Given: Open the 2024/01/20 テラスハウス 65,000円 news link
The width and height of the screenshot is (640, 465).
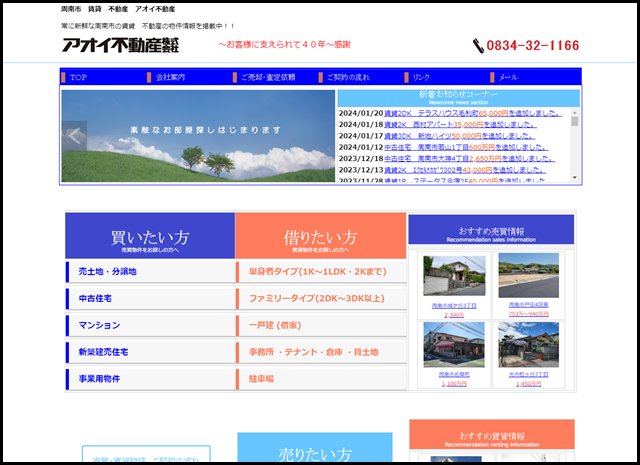Looking at the screenshot, I should click(473, 113).
